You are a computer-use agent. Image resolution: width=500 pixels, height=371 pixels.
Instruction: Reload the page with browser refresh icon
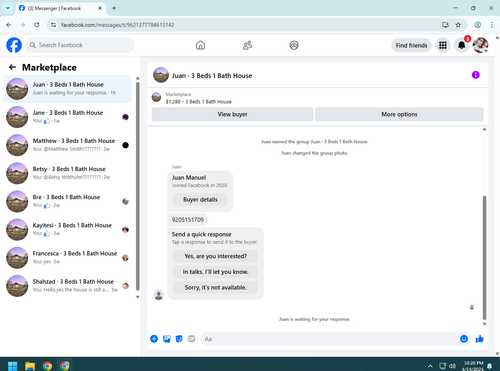pos(37,25)
